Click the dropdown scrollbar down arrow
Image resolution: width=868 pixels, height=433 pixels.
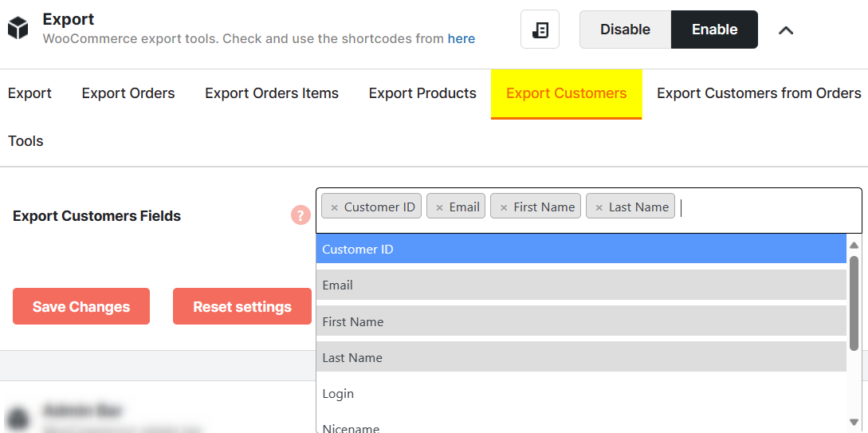click(x=854, y=422)
